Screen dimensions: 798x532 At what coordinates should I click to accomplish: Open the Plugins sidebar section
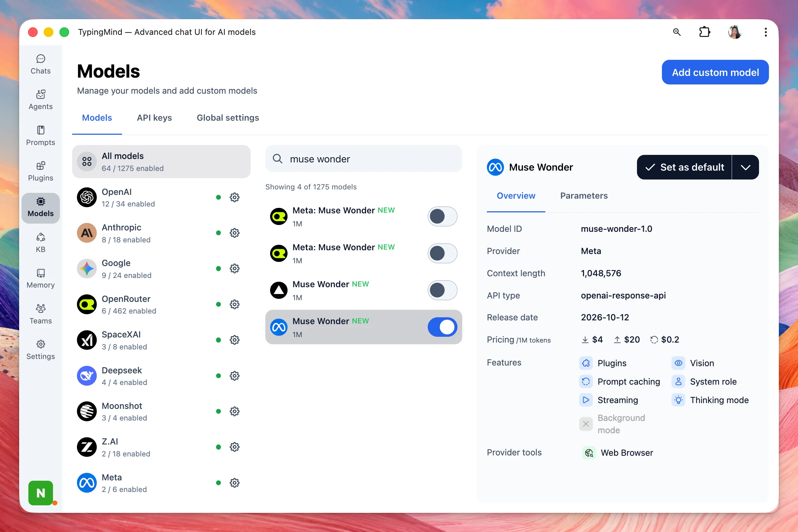coord(40,172)
